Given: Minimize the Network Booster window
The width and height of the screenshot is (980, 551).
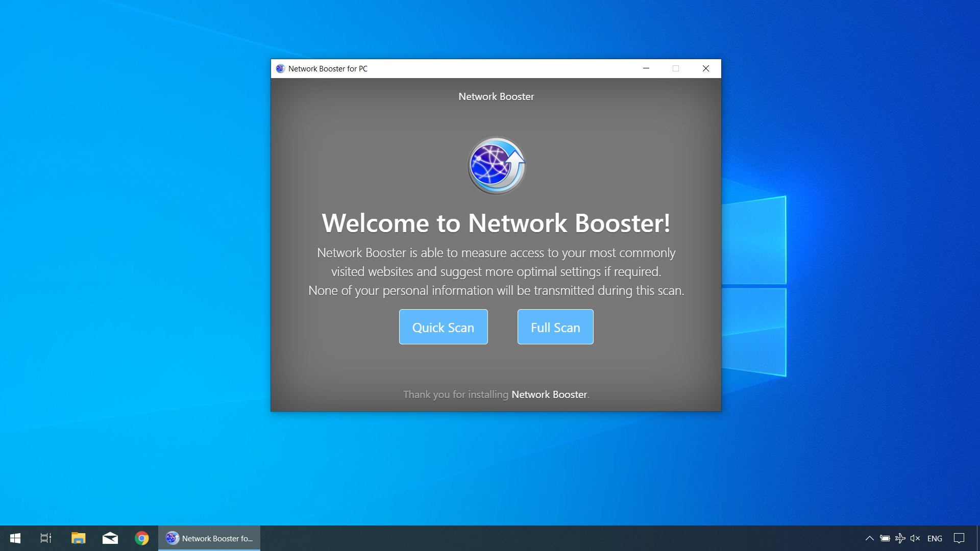Looking at the screenshot, I should pos(646,68).
